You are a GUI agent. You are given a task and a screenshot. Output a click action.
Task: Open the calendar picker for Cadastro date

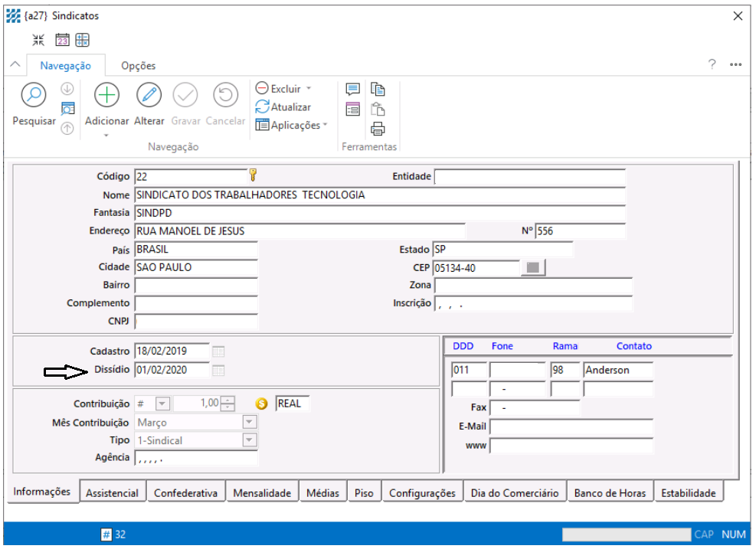pyautogui.click(x=218, y=351)
